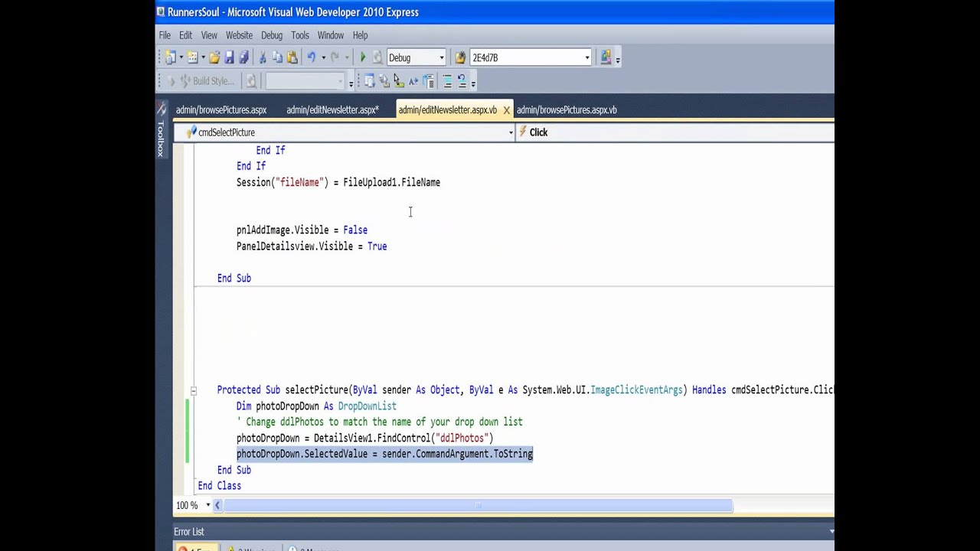This screenshot has height=551, width=980.
Task: Click the Find icon left of the 2E4d7B box
Action: tap(460, 57)
